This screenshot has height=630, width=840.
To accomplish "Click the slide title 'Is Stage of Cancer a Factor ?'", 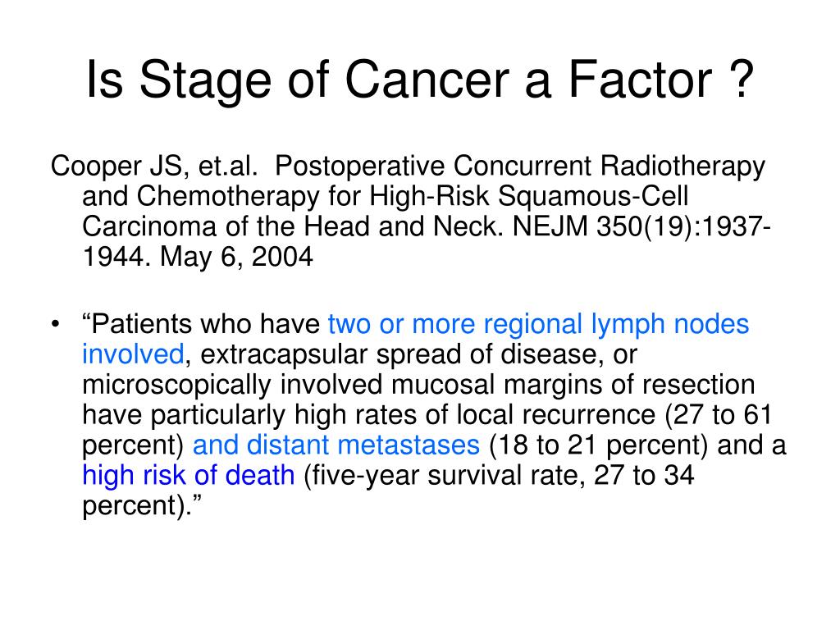I will coord(420,80).
